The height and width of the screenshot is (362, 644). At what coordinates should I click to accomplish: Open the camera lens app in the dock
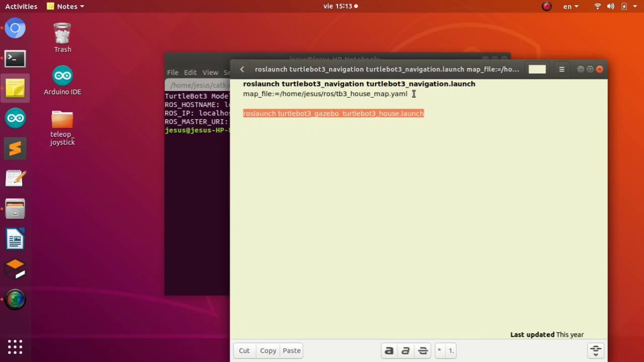pos(15,300)
